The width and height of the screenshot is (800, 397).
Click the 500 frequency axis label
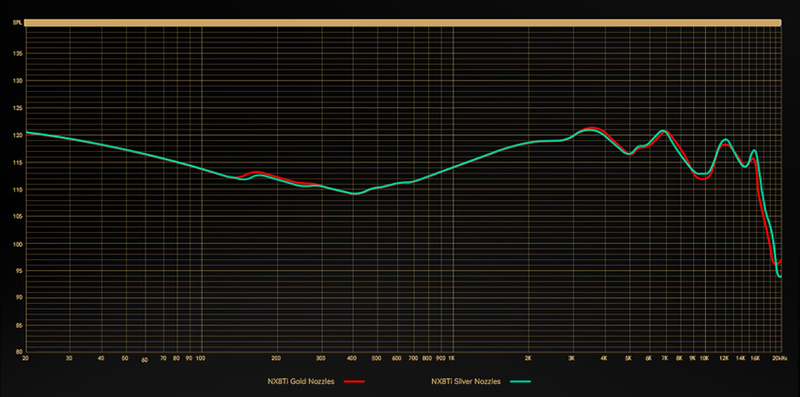(377, 358)
